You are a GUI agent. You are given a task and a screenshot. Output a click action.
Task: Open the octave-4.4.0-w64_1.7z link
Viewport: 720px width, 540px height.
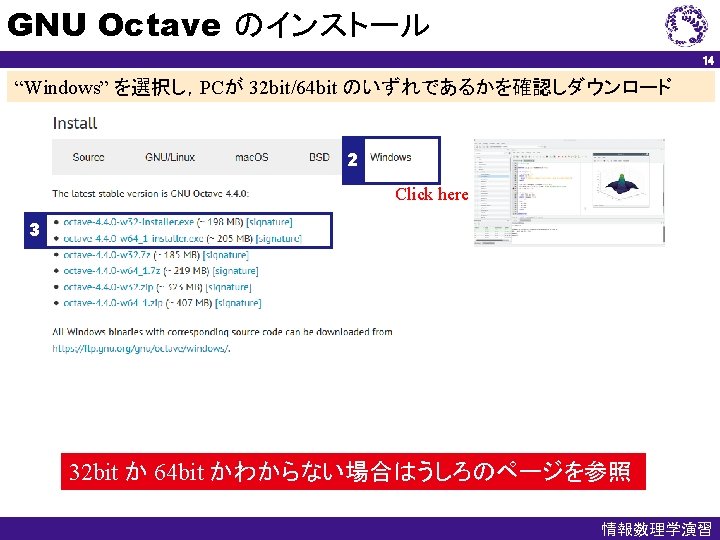point(112,270)
